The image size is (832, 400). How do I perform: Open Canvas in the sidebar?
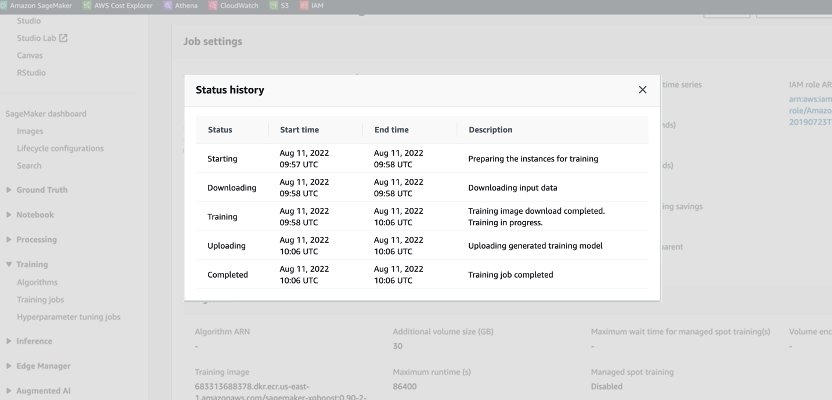(x=30, y=55)
